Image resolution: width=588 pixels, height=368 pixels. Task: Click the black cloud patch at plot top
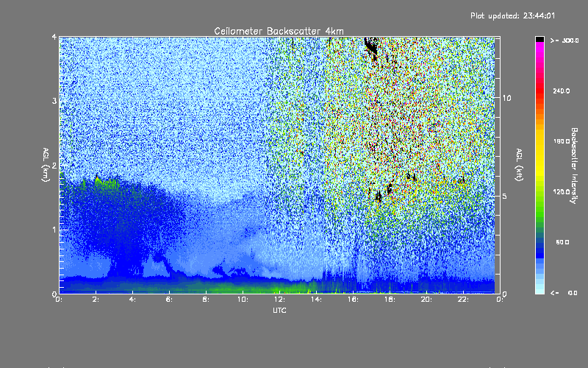pos(372,47)
